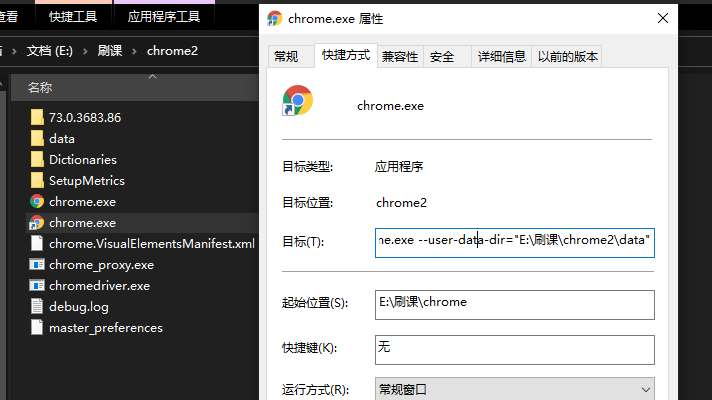
Task: Select the SetupMetrics folder name
Action: click(x=87, y=181)
